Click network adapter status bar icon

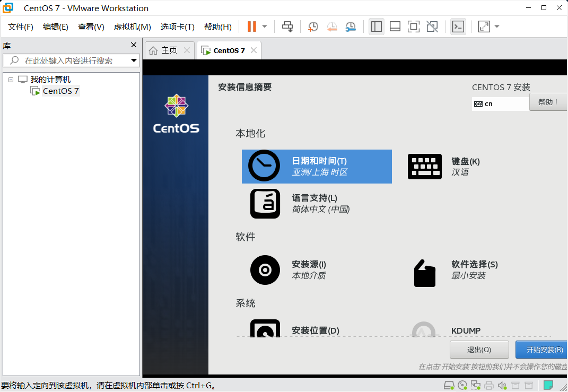tap(476, 385)
